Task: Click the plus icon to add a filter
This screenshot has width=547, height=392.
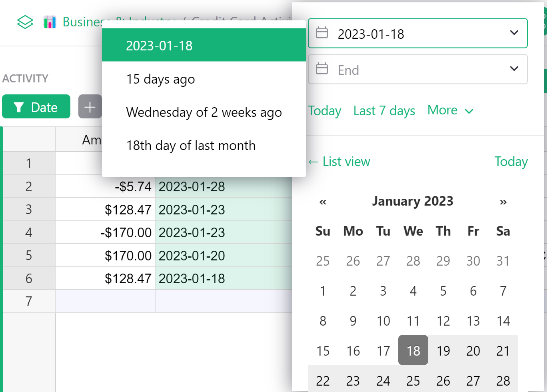Action: 90,106
